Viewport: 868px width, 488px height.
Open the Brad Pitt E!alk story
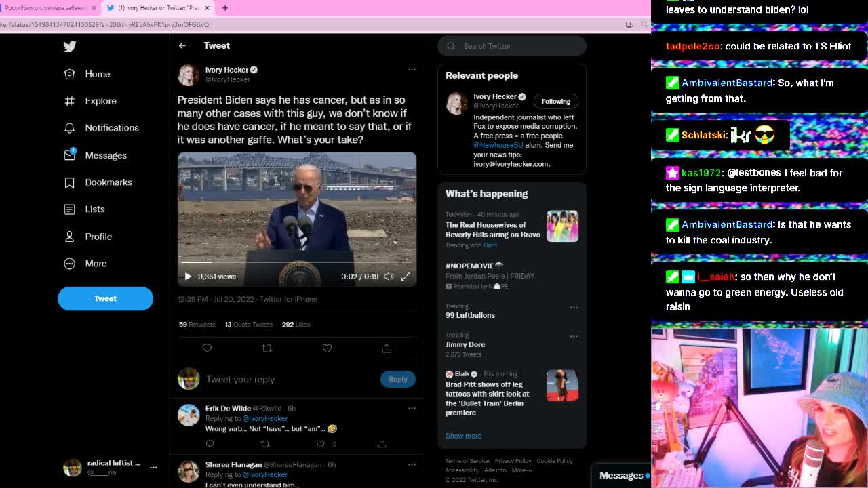click(487, 399)
